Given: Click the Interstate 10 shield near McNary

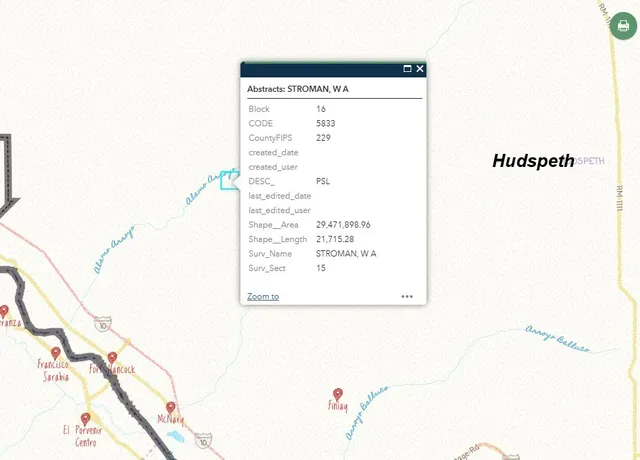Looking at the screenshot, I should (203, 438).
